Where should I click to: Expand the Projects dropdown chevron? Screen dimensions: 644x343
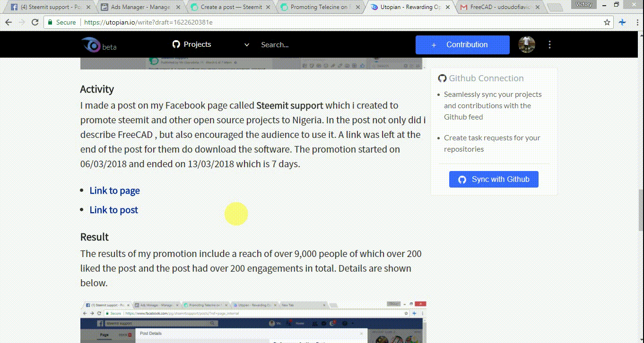[246, 45]
